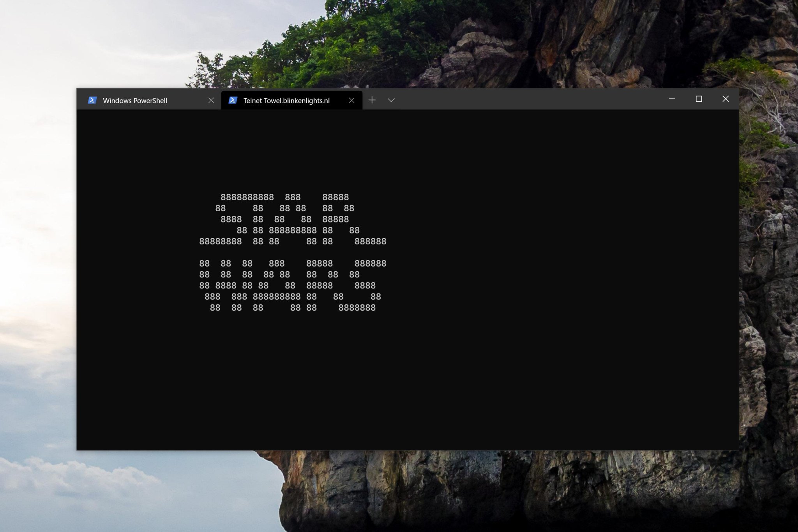Switch to the Windows PowerShell tab
The image size is (798, 532).
pyautogui.click(x=135, y=101)
